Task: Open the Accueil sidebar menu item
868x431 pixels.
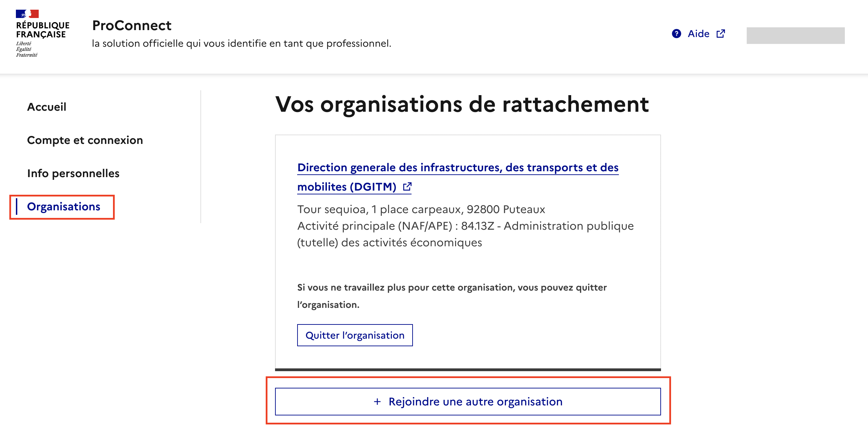Action: [47, 107]
